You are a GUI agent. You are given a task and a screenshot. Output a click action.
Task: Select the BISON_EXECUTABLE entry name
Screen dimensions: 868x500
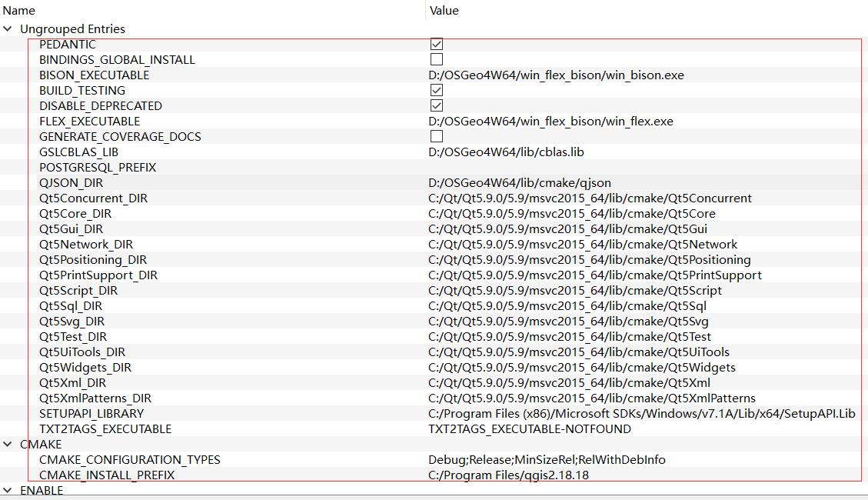(94, 75)
